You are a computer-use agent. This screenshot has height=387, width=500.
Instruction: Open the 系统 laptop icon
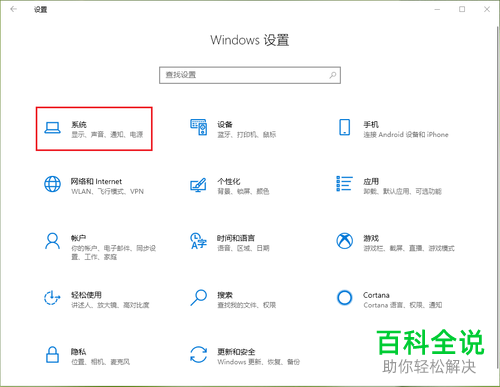(x=52, y=128)
